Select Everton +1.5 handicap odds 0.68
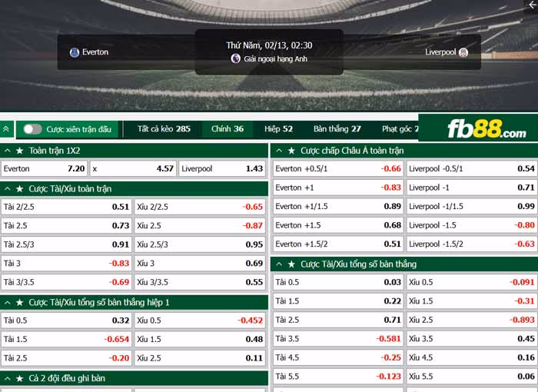Viewport: 538px width, 392px height. click(338, 225)
